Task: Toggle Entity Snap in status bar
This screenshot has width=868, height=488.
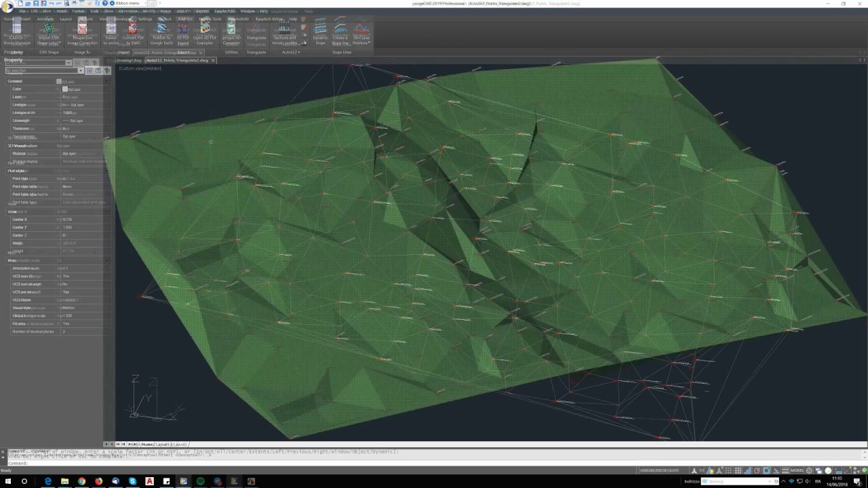Action: [x=766, y=470]
